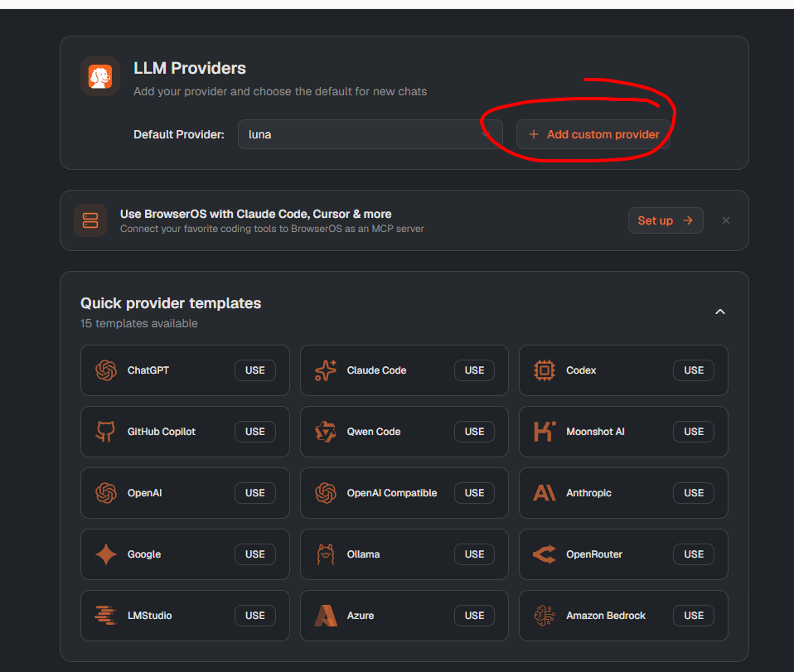Use the Amazon Bedrock template

pos(693,616)
